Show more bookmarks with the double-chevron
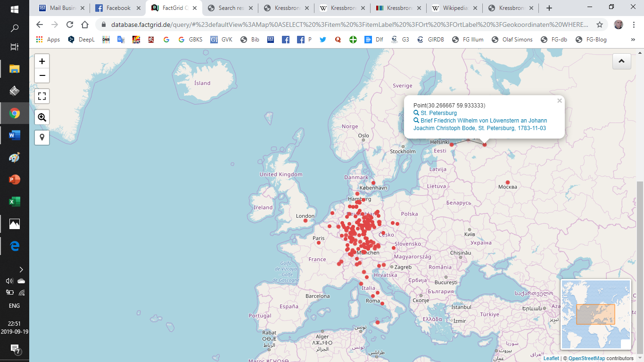644x362 pixels. 633,40
